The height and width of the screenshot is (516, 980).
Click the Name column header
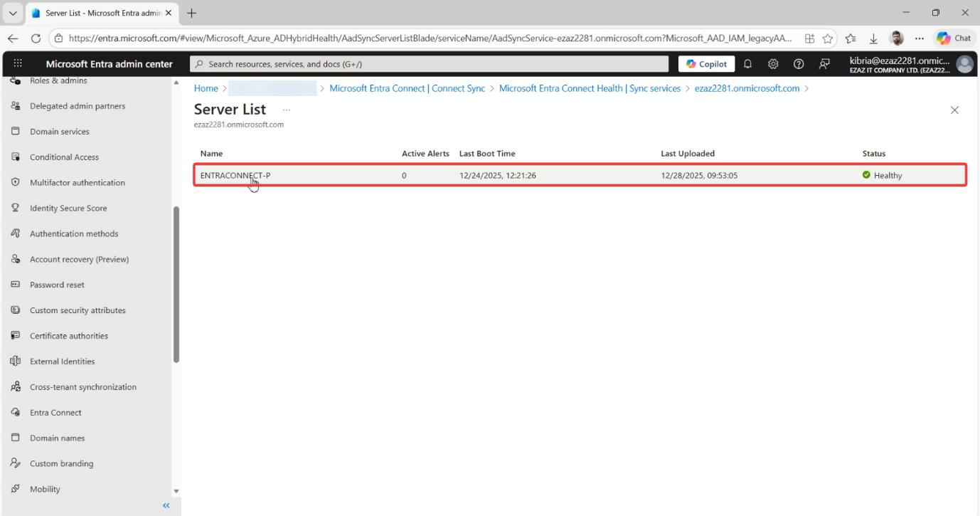click(x=211, y=154)
